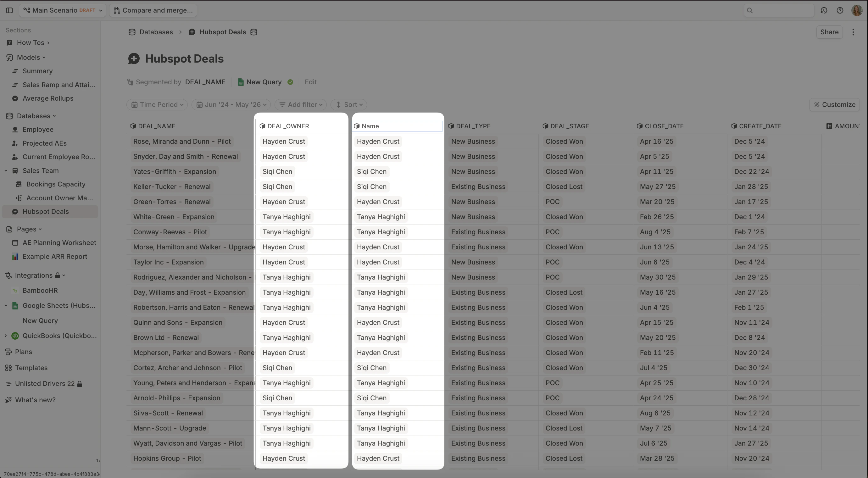Open the help question-mark icon
The image size is (868, 478).
click(x=840, y=10)
